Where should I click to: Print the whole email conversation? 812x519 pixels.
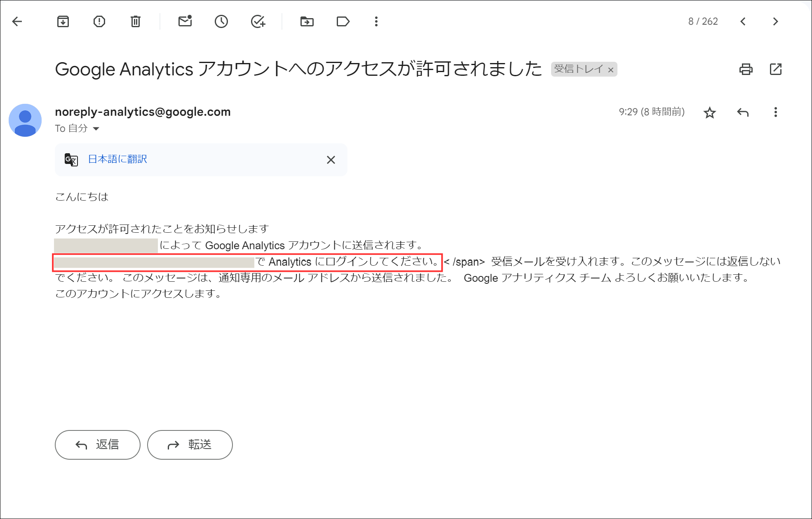[746, 69]
